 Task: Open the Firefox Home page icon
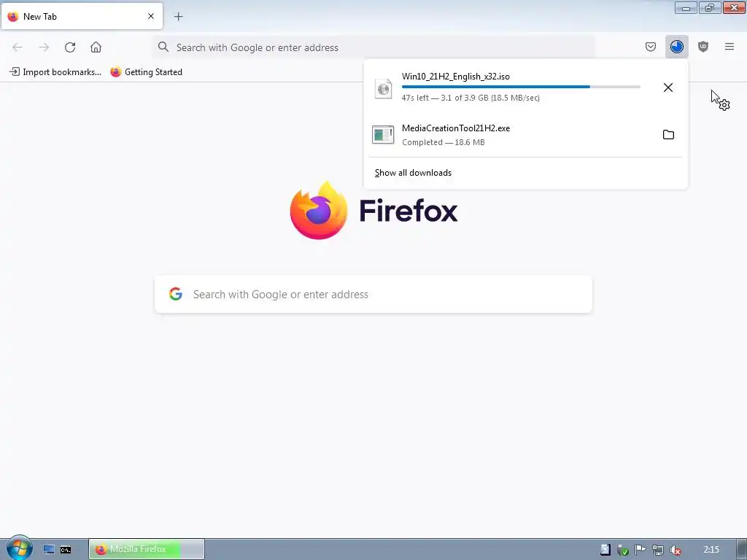(96, 47)
